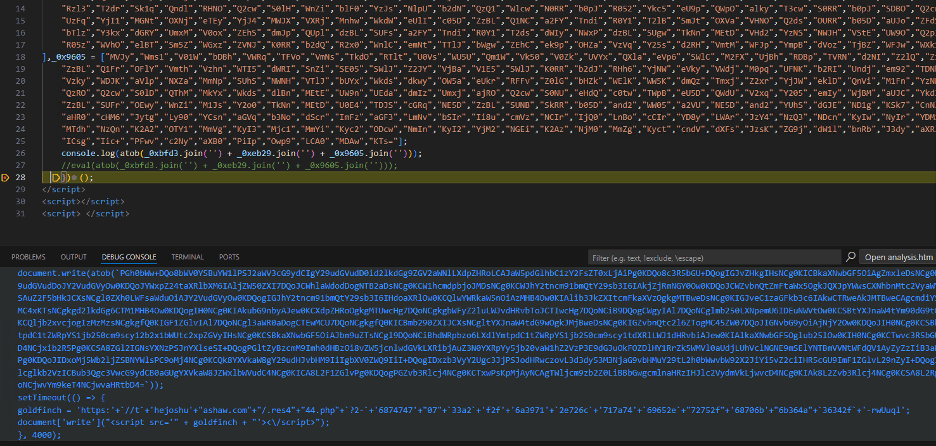Click the breakpoint arrow icon beside line 28

click(x=6, y=177)
